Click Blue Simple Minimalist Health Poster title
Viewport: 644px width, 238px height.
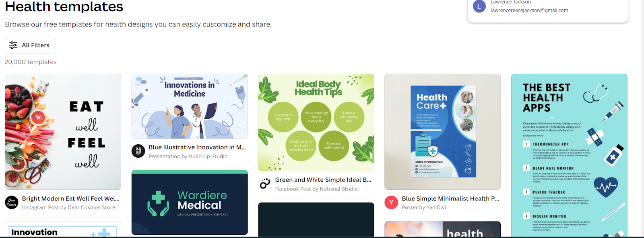click(x=450, y=199)
